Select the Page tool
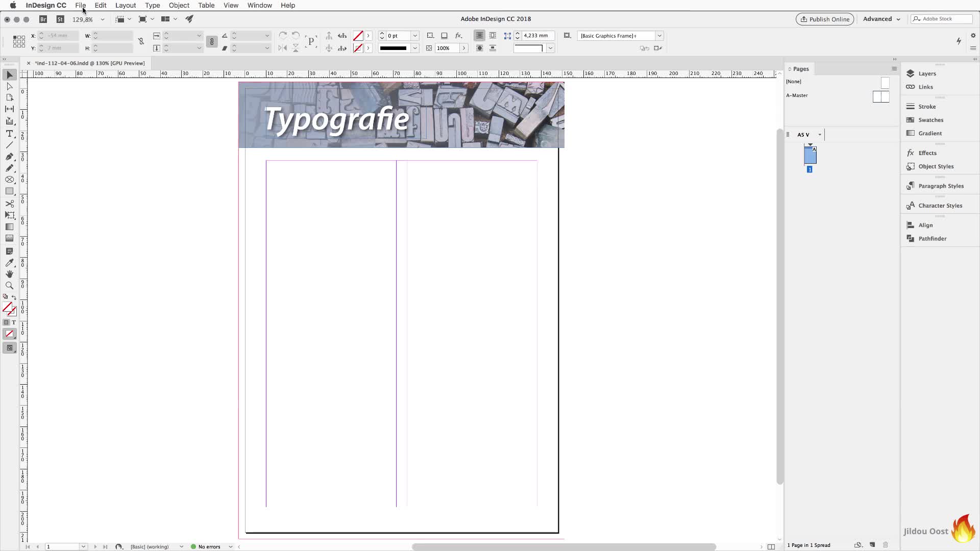This screenshot has height=551, width=980. click(x=9, y=97)
